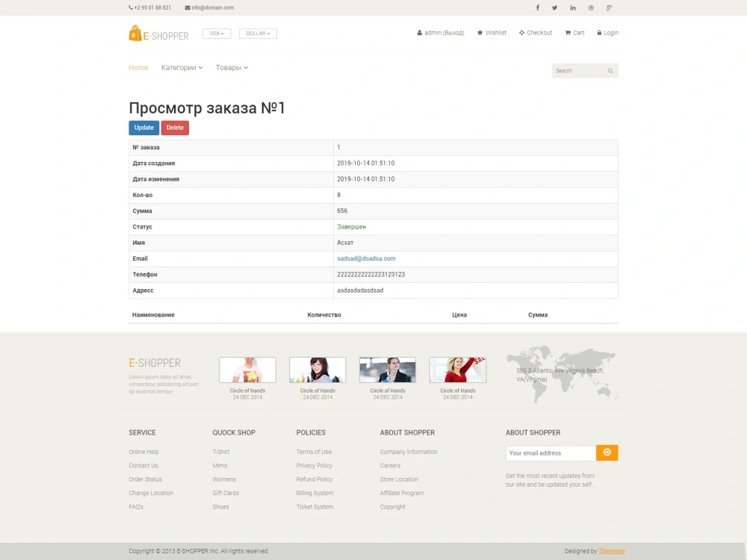
Task: Open Ticket System link
Action: 315,507
